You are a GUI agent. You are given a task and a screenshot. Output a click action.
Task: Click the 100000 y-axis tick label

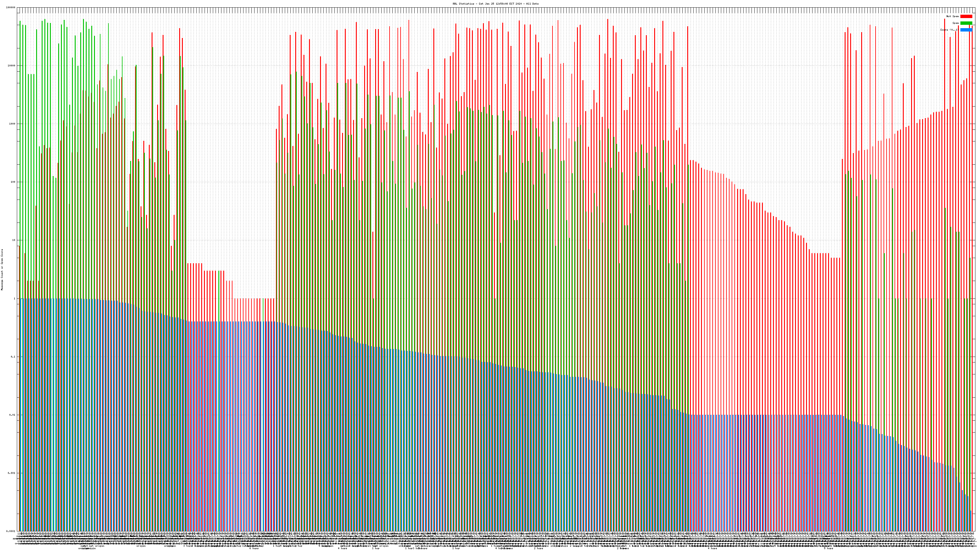click(11, 8)
